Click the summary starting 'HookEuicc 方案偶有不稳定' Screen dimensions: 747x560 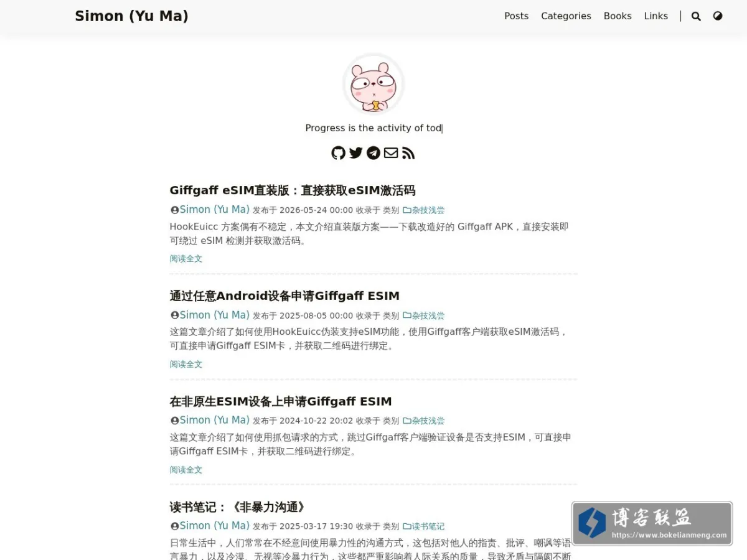coord(369,233)
